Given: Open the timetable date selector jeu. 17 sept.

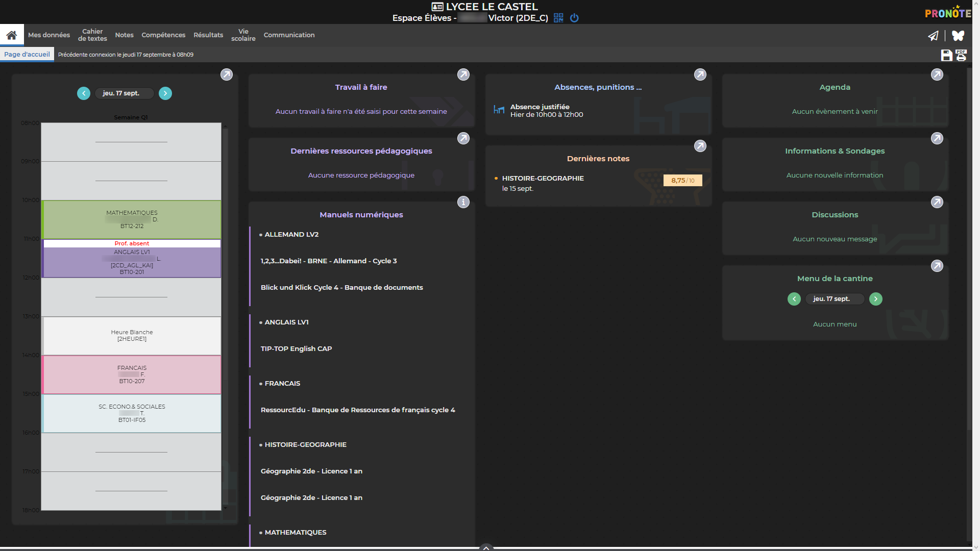Looking at the screenshot, I should (x=124, y=93).
